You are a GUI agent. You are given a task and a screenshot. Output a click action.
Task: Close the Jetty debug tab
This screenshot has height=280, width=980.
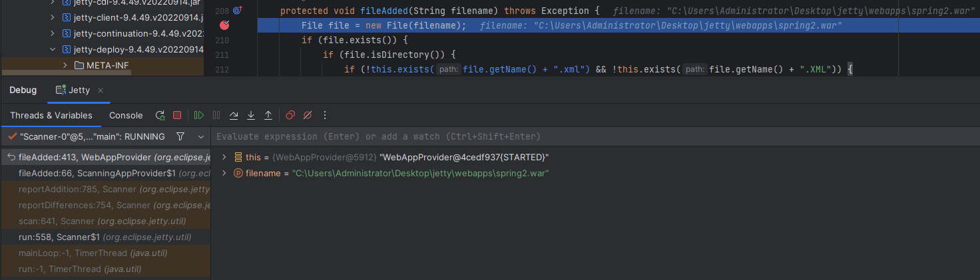pos(101,90)
